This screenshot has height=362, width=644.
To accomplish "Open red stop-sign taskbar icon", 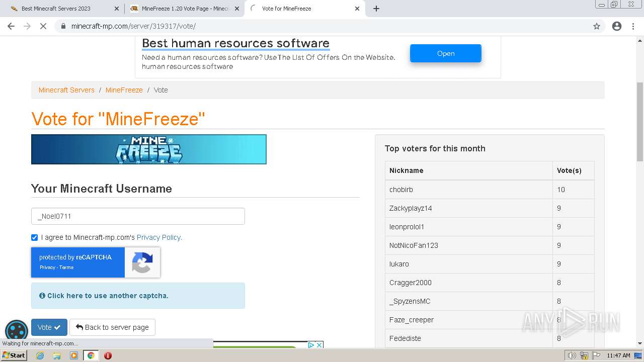I will click(x=108, y=355).
